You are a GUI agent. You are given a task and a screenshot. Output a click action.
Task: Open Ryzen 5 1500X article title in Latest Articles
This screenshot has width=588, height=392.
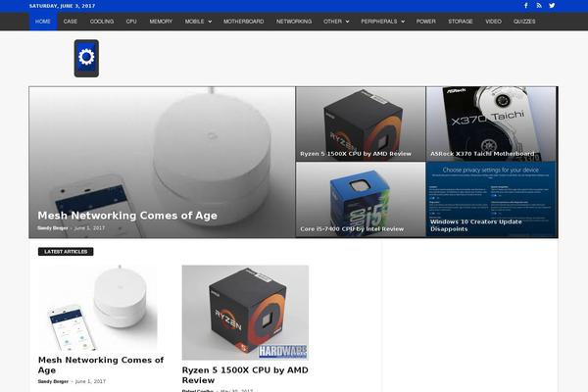[245, 375]
